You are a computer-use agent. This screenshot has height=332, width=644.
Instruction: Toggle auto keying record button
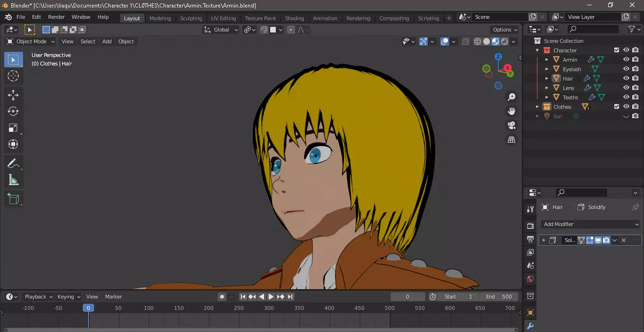click(222, 297)
